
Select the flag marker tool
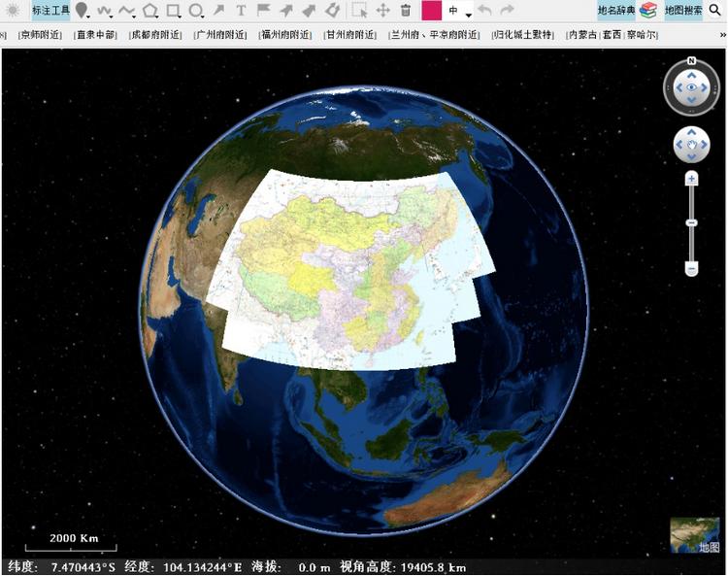point(263,10)
